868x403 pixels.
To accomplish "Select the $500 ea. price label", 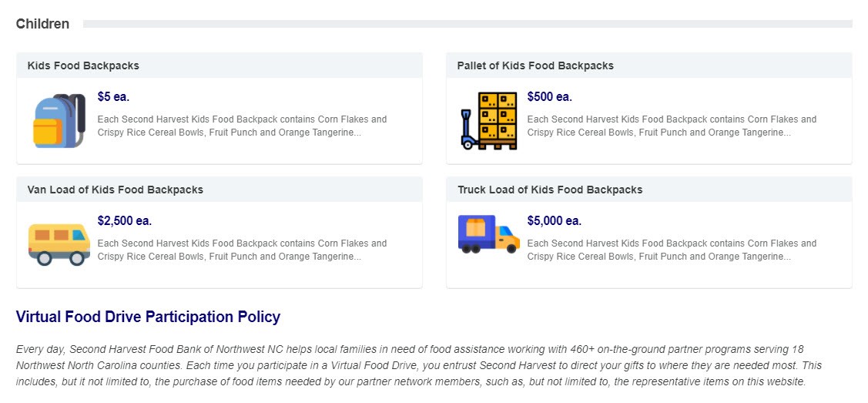I will 549,97.
